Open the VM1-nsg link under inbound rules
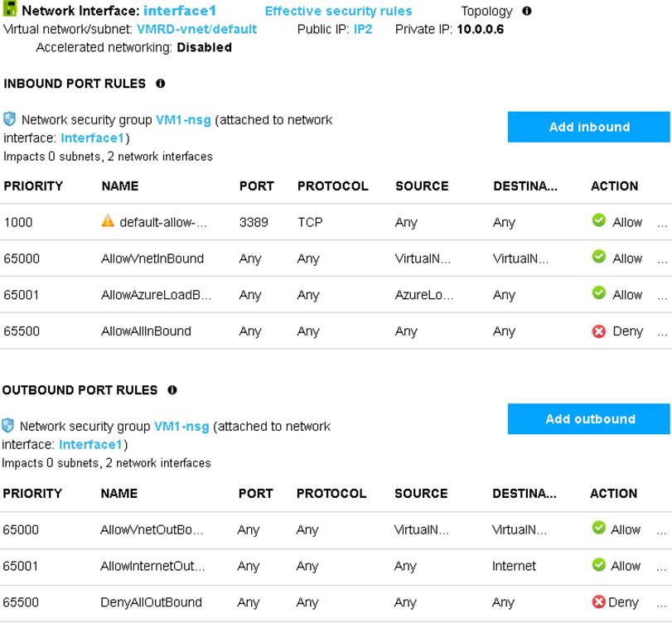The width and height of the screenshot is (672, 623). (182, 120)
